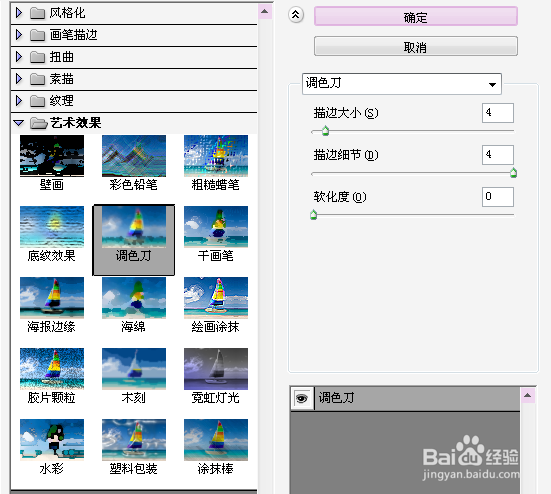Hide the 调色刀 effect layer eye

pos(302,398)
